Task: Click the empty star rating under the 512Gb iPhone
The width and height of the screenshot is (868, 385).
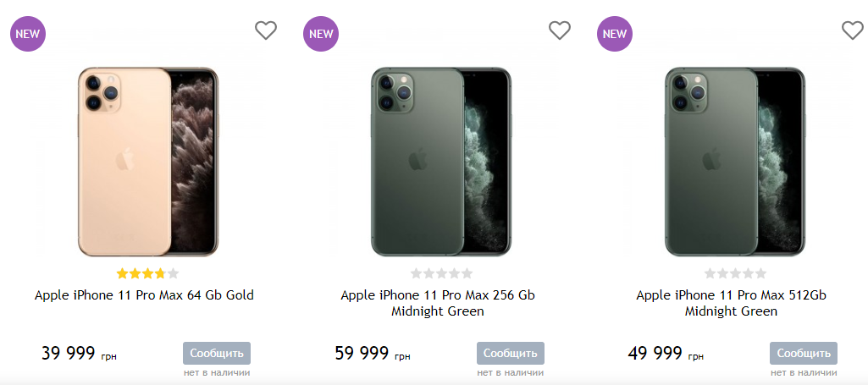Action: pos(735,273)
